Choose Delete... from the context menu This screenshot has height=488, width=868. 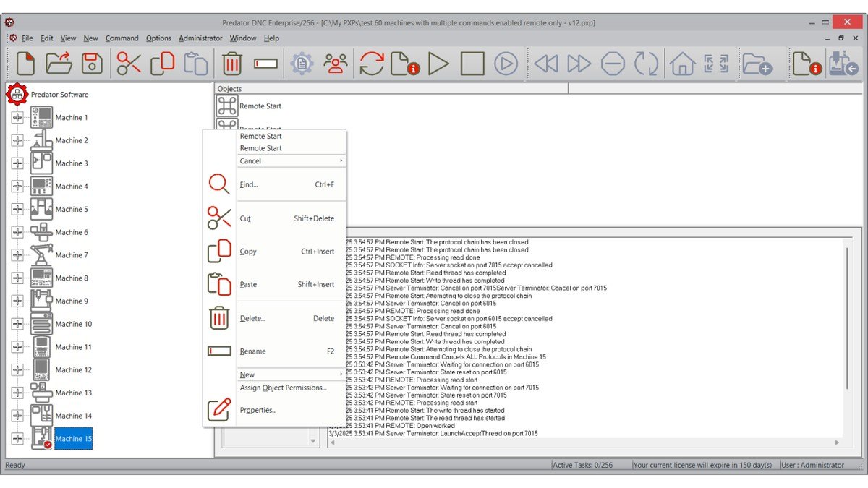[275, 318]
